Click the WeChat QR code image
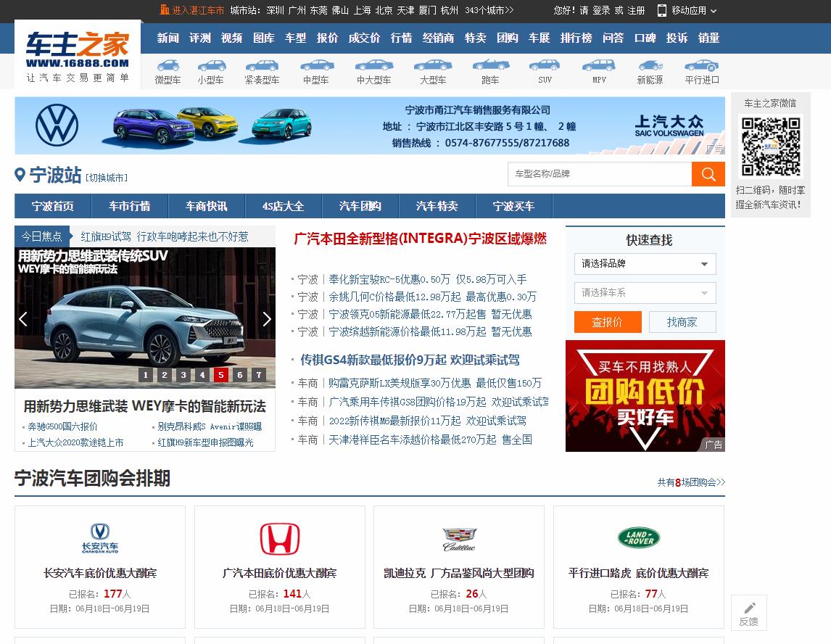831x644 pixels. coord(771,146)
